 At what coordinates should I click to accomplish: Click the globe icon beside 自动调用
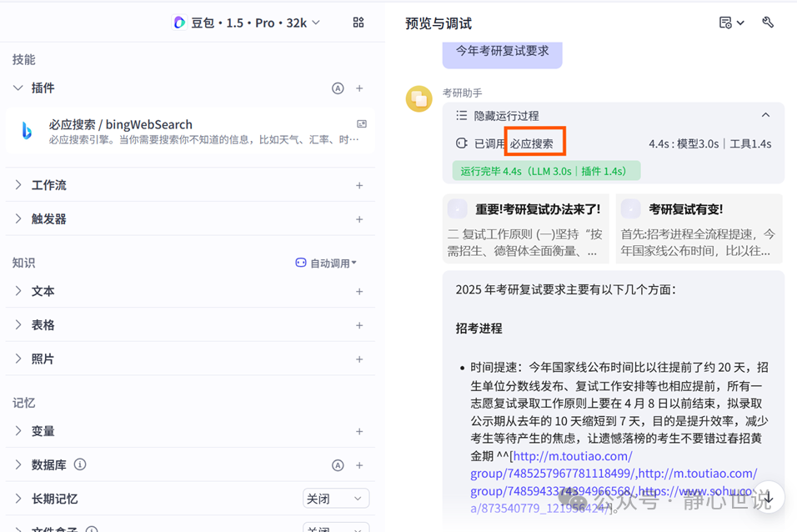pos(300,262)
